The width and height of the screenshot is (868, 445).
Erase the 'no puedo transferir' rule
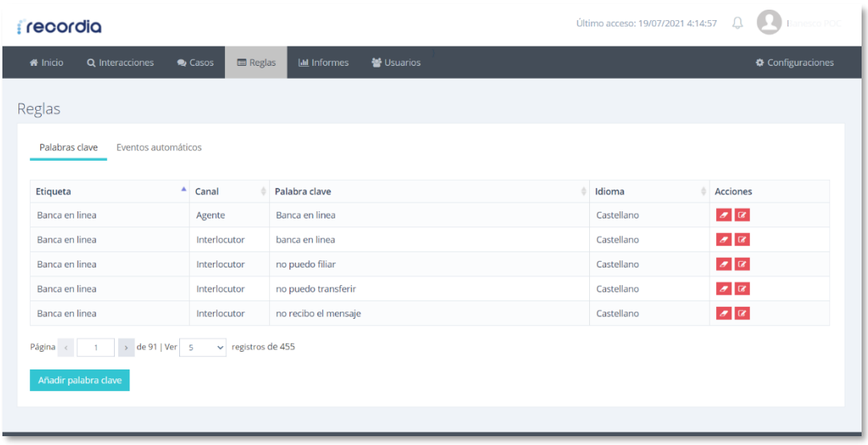(723, 288)
